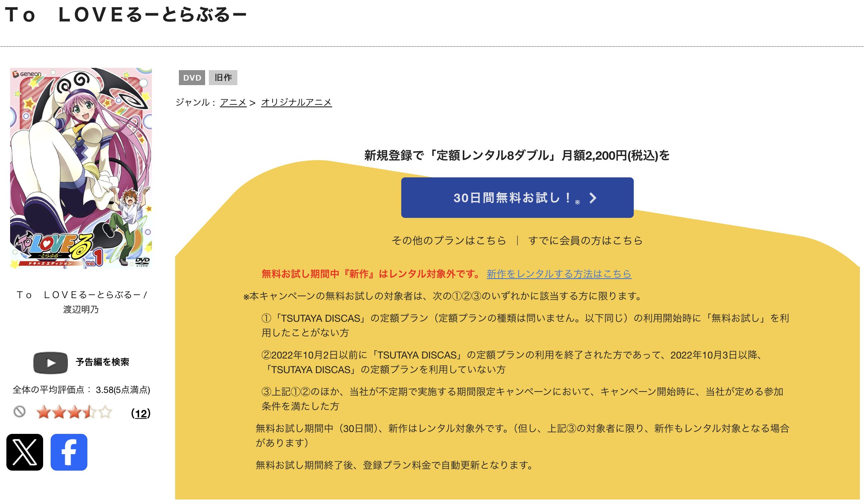Open the アニメ genre link
This screenshot has width=864, height=504.
[233, 102]
